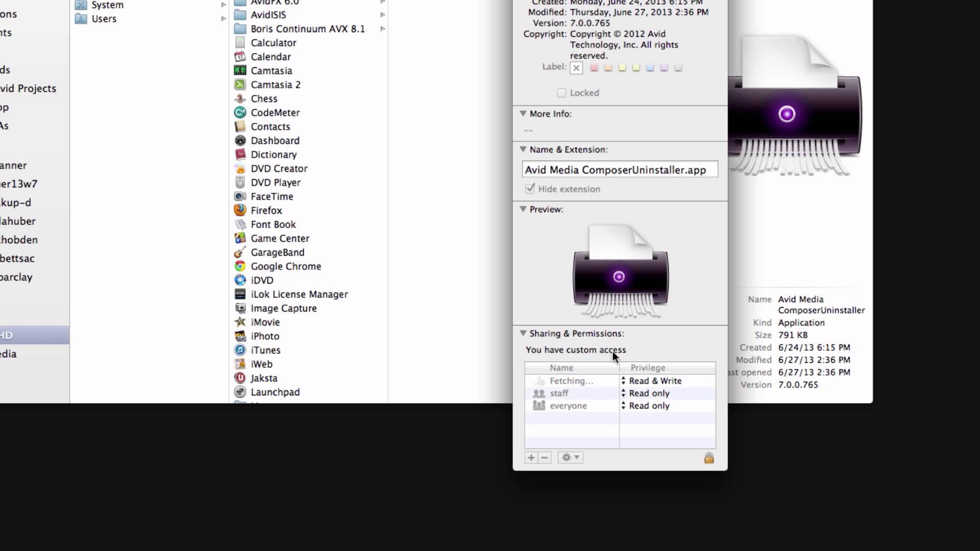The width and height of the screenshot is (980, 551).
Task: Select the red label color
Action: coord(594,67)
